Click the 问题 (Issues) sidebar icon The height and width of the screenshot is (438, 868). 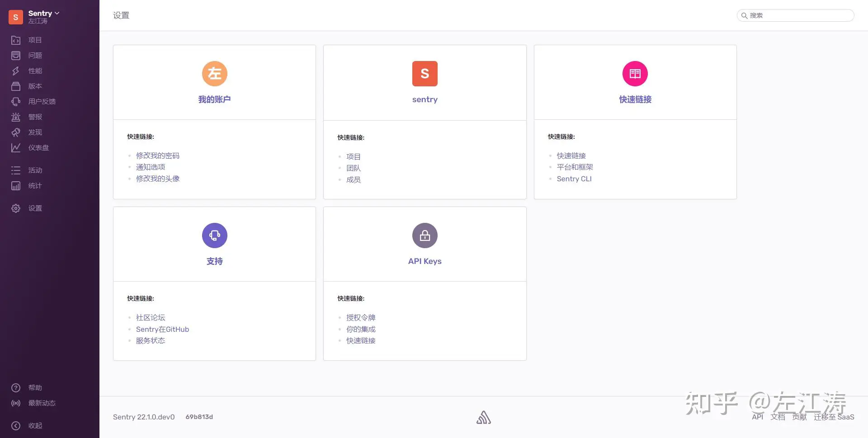tap(16, 56)
